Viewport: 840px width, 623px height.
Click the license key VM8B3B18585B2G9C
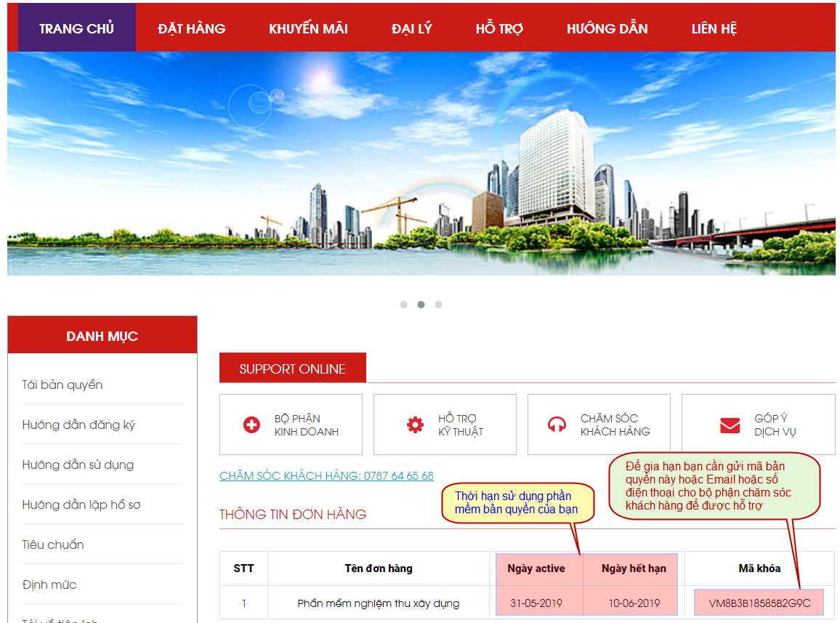pos(759,603)
